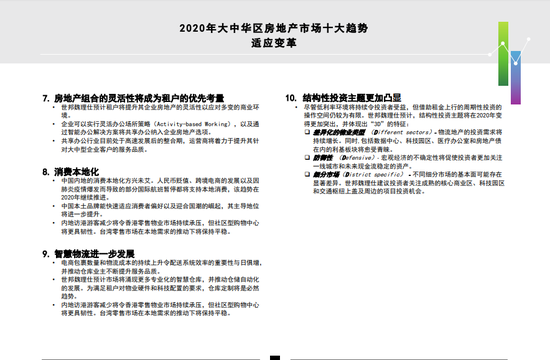Click the bold term "细分市场"
This screenshot has height=360, width=550.
point(326,174)
